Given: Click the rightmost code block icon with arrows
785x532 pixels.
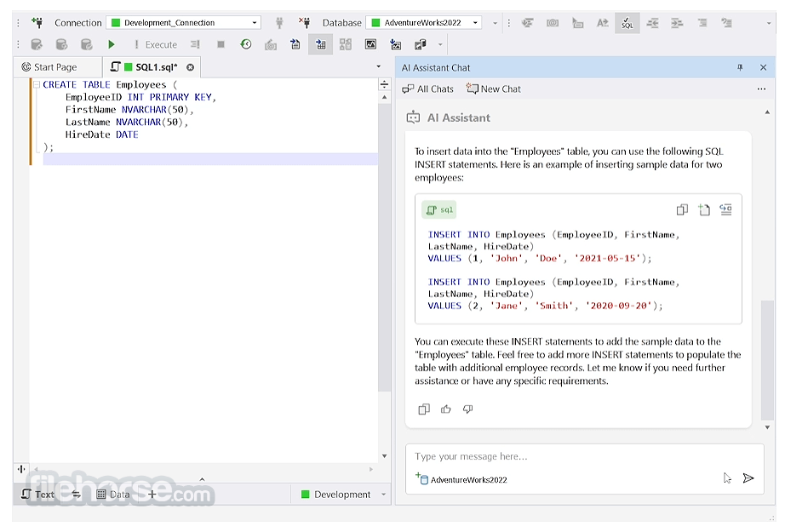Looking at the screenshot, I should tap(726, 209).
